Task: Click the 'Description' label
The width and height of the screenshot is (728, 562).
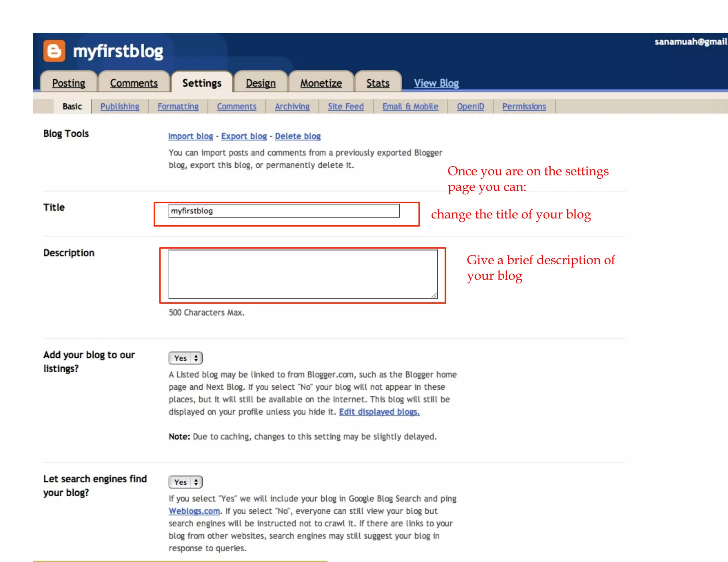Action: click(x=69, y=253)
